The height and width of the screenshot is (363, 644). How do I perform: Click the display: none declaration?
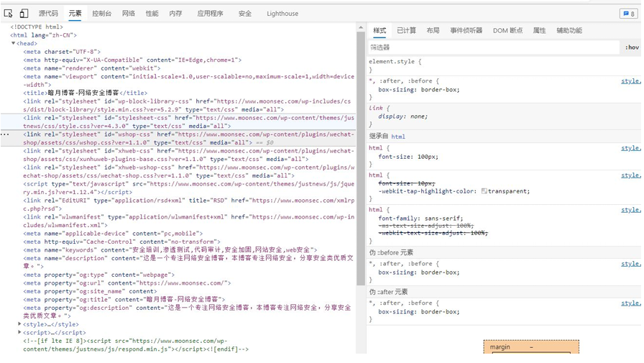point(402,116)
